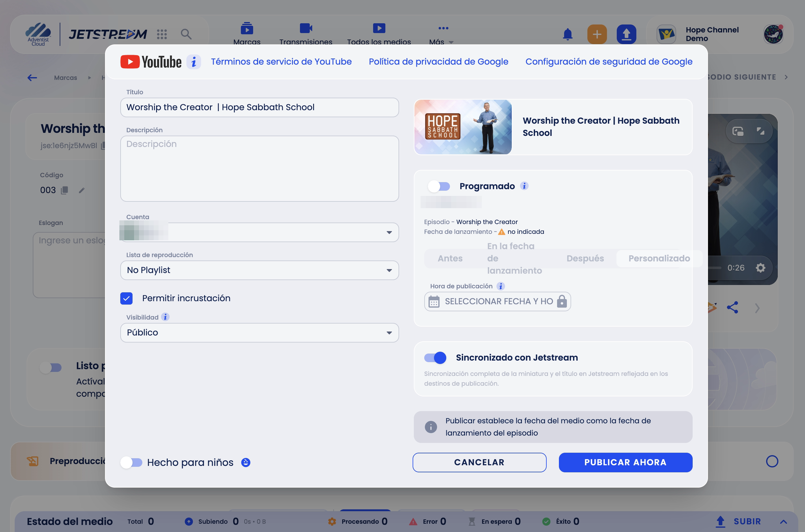Uncheck Permitir incrustación checkbox

pos(126,298)
